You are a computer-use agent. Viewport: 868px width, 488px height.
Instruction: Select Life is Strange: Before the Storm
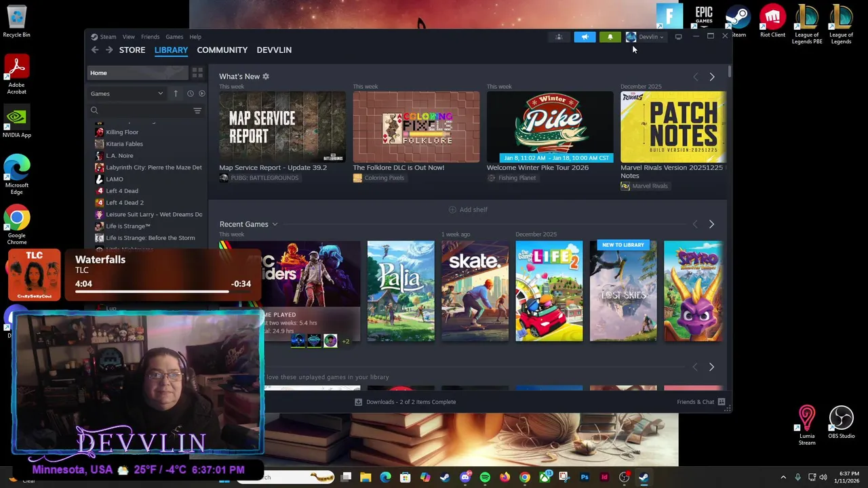(151, 238)
